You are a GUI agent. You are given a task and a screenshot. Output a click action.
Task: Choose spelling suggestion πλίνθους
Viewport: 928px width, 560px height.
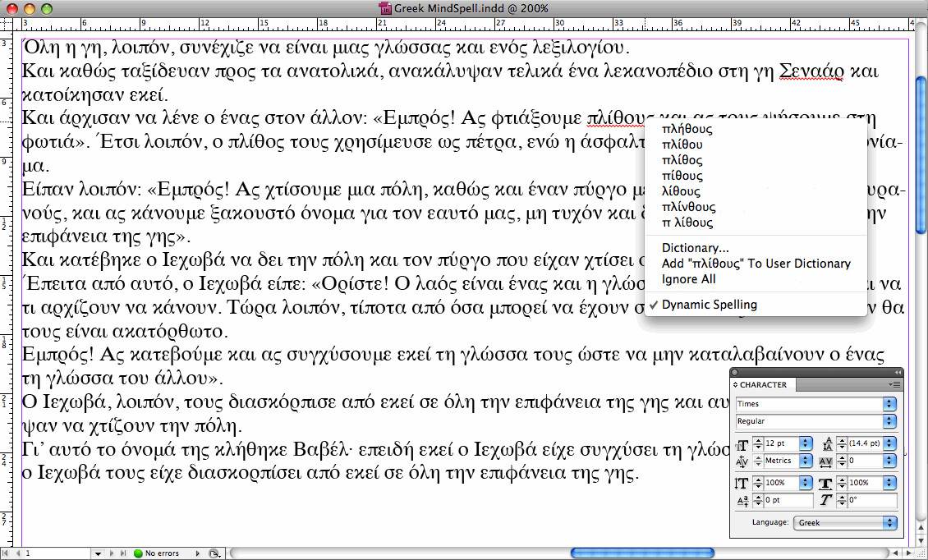[688, 207]
